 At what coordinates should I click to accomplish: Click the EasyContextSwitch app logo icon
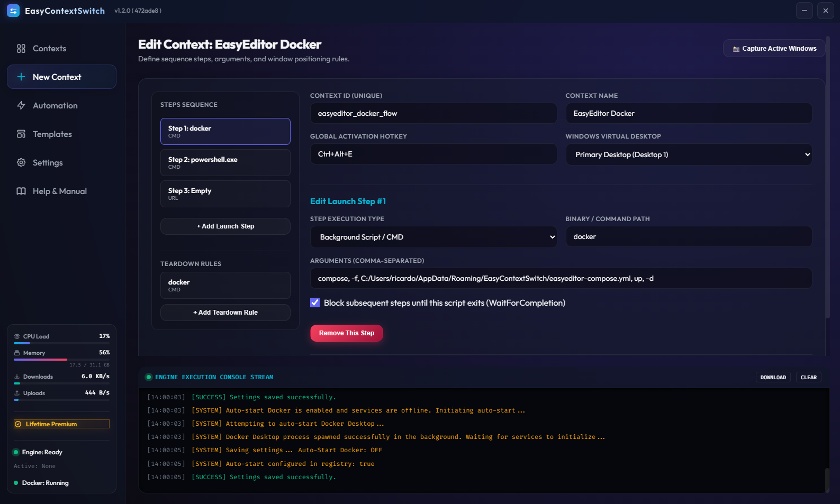[13, 11]
